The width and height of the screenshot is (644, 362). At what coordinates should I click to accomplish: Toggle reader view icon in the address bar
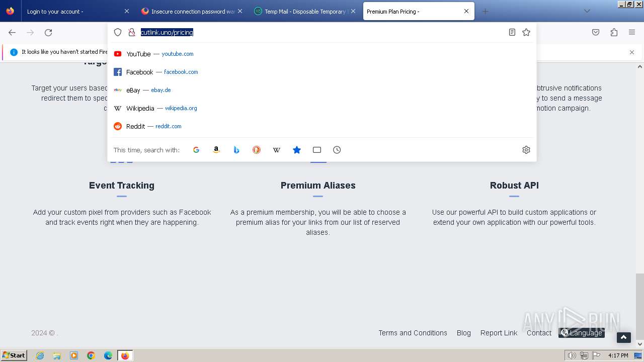512,32
